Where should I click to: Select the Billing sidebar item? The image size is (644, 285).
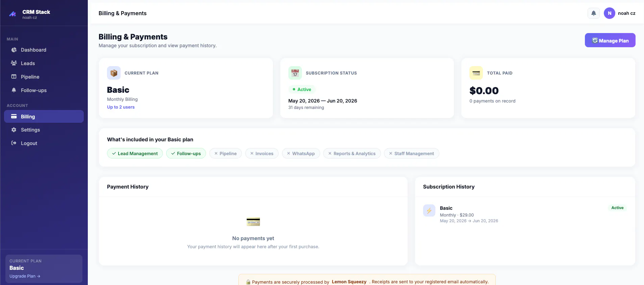(x=44, y=116)
